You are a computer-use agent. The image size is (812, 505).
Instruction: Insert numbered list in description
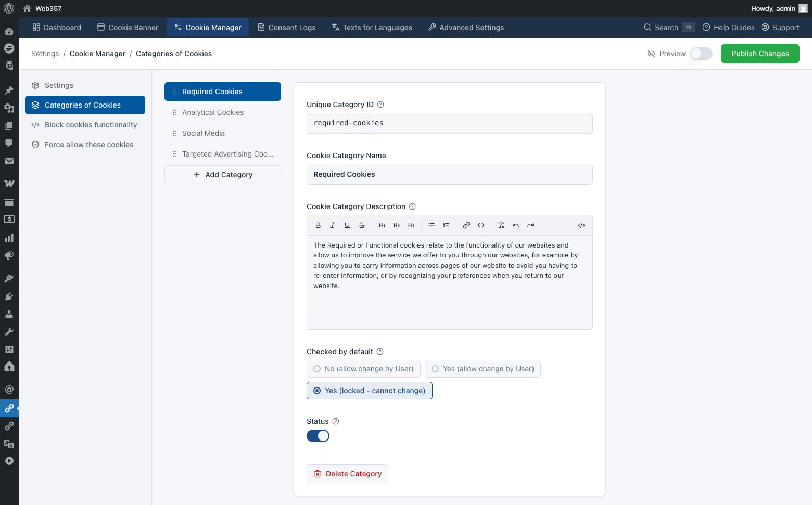tap(446, 225)
